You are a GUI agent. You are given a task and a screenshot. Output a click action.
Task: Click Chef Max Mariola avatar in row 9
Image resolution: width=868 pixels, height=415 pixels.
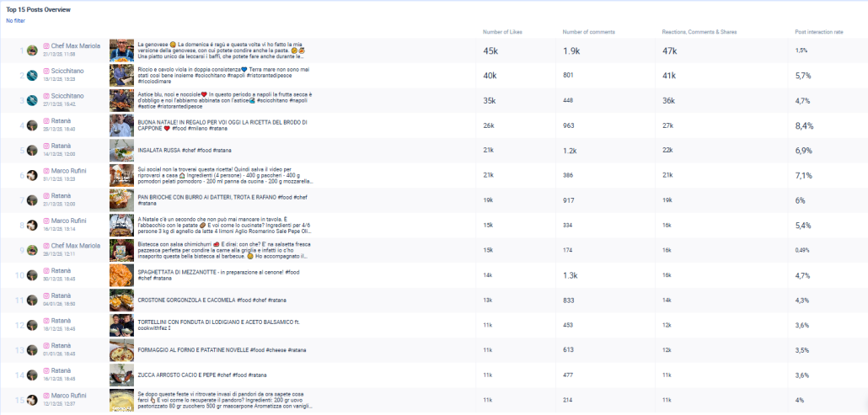[33, 250]
